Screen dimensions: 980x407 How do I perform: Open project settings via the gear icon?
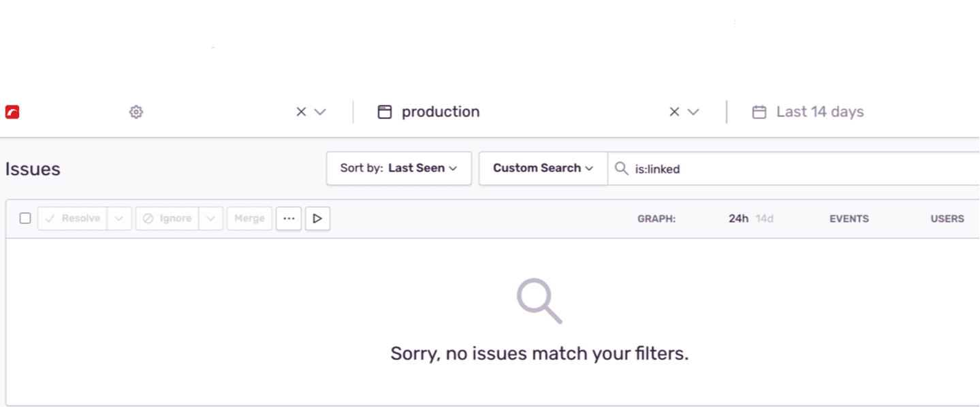136,112
